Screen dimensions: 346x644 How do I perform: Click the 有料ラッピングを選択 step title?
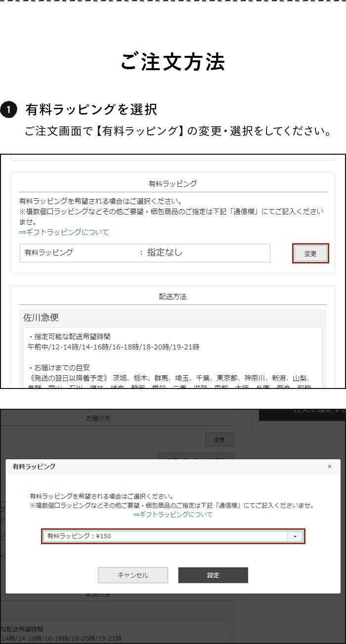(91, 109)
